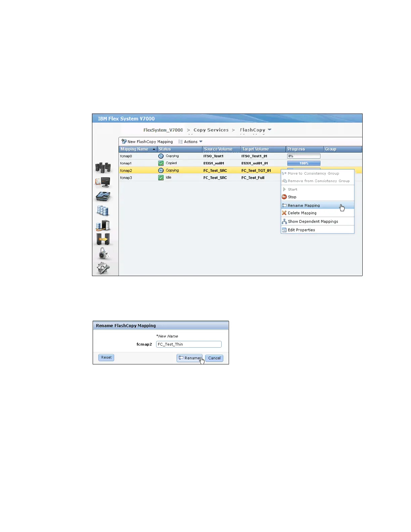Viewport: 411px width, 532px height.
Task: Click the Stop icon in context menu
Action: [x=284, y=197]
